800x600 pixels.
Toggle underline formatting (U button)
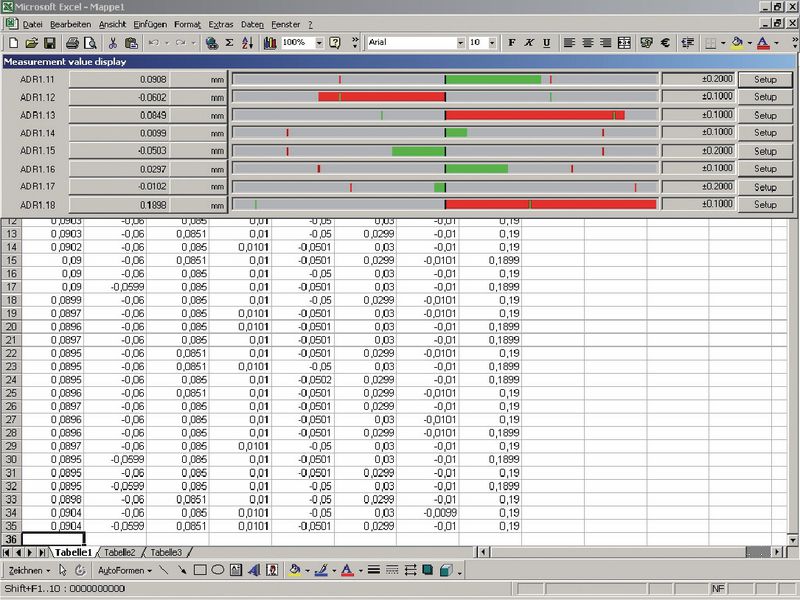click(546, 43)
